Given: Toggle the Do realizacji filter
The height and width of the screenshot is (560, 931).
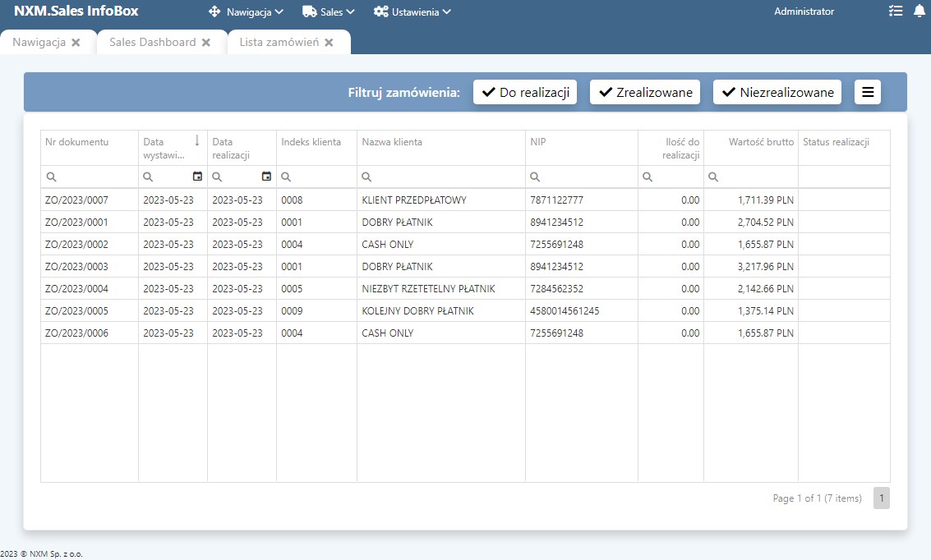Looking at the screenshot, I should 525,92.
